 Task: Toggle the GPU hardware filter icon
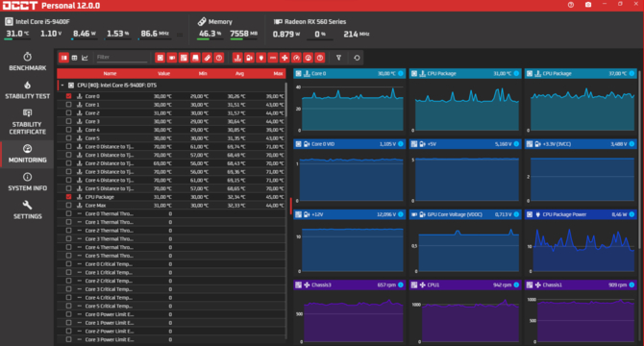click(x=172, y=58)
